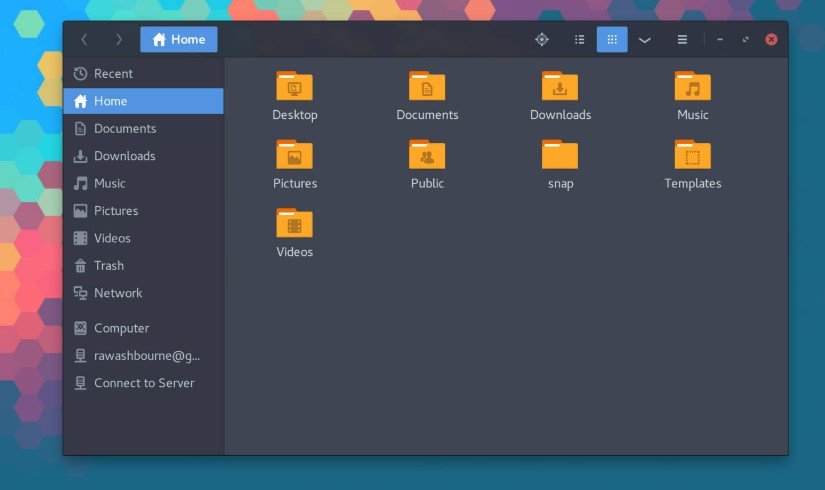Open Documents in the sidebar

tap(143, 128)
